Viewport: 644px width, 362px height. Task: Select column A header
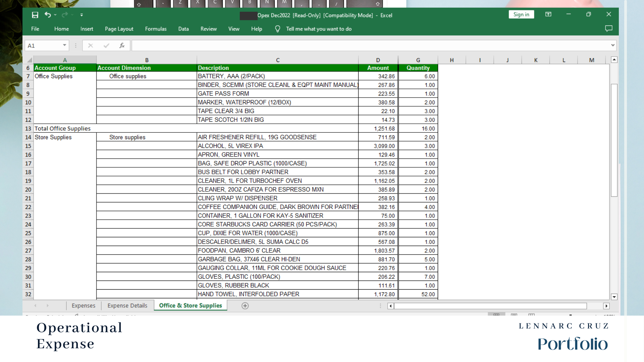65,60
